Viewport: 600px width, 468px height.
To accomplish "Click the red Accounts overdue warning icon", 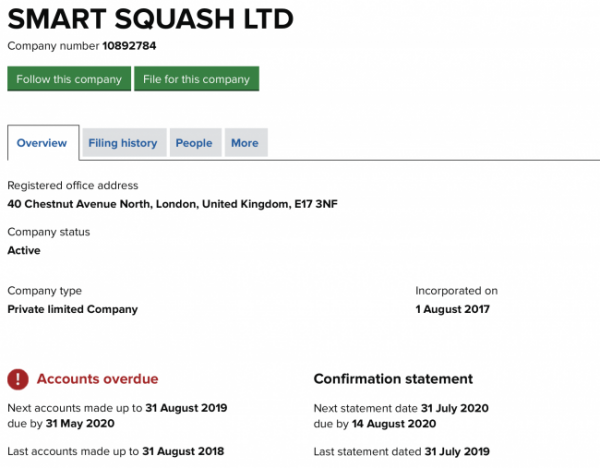I will (x=18, y=379).
